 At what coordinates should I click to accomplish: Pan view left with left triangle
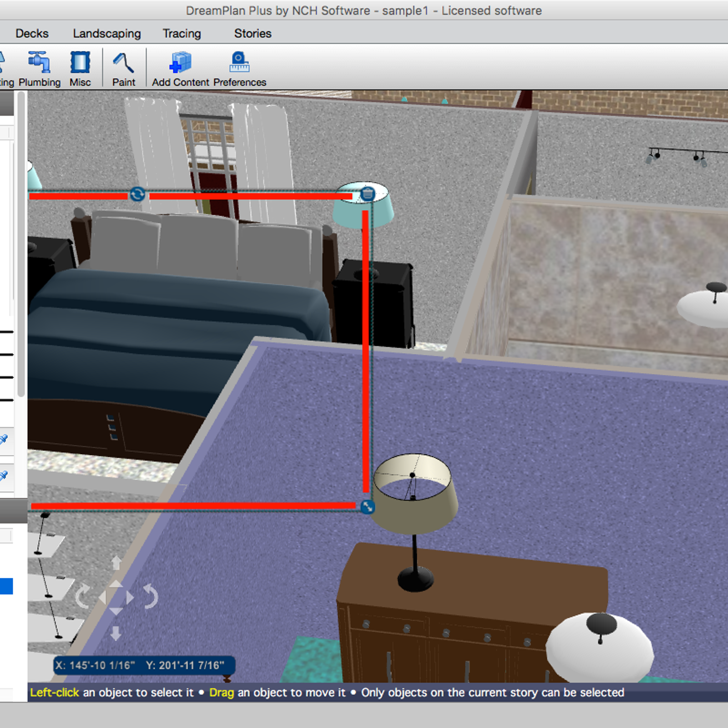tap(102, 597)
